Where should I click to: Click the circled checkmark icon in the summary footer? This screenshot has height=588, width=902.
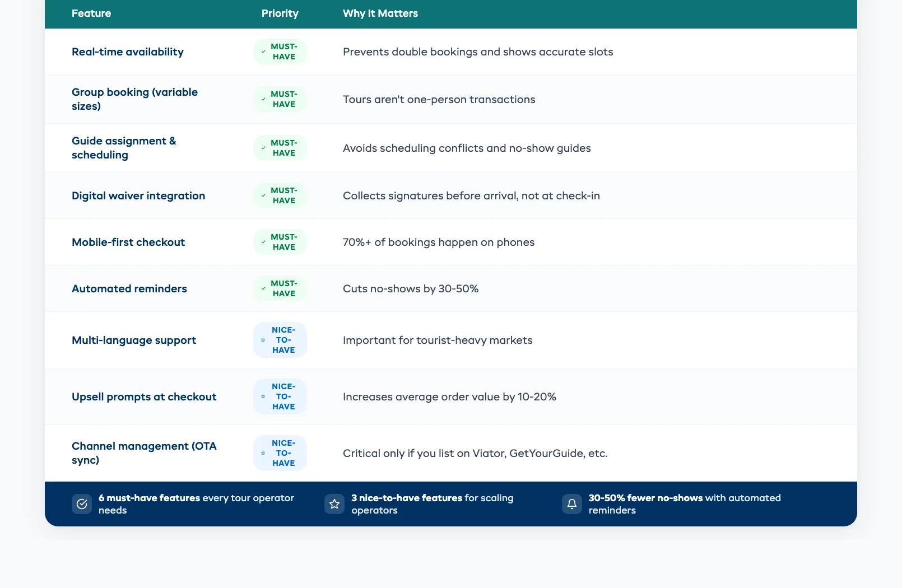click(82, 503)
